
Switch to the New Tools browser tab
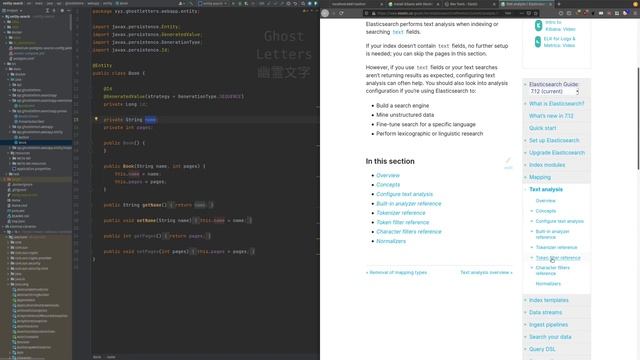469,4
